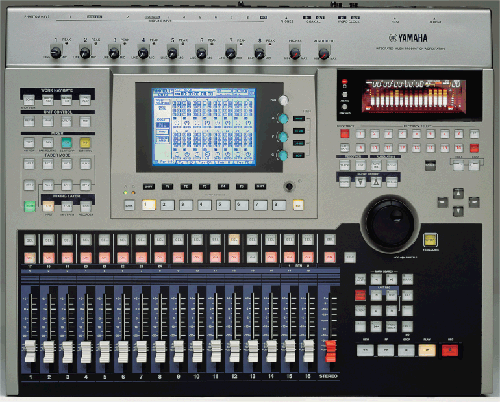500x402 pixels.
Task: Fast forward with the FF transport button
Action: 386,350
